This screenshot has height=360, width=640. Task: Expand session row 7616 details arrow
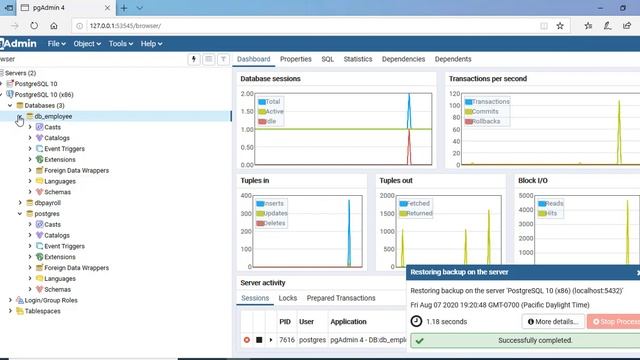click(x=271, y=340)
